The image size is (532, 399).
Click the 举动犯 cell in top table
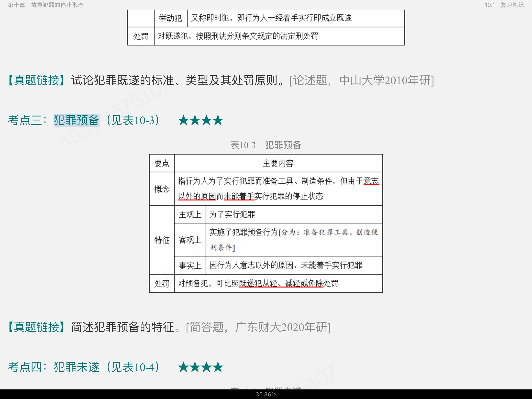click(170, 18)
